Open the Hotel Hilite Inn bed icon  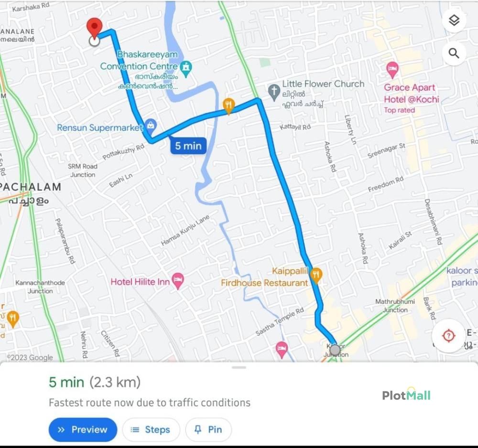point(178,281)
